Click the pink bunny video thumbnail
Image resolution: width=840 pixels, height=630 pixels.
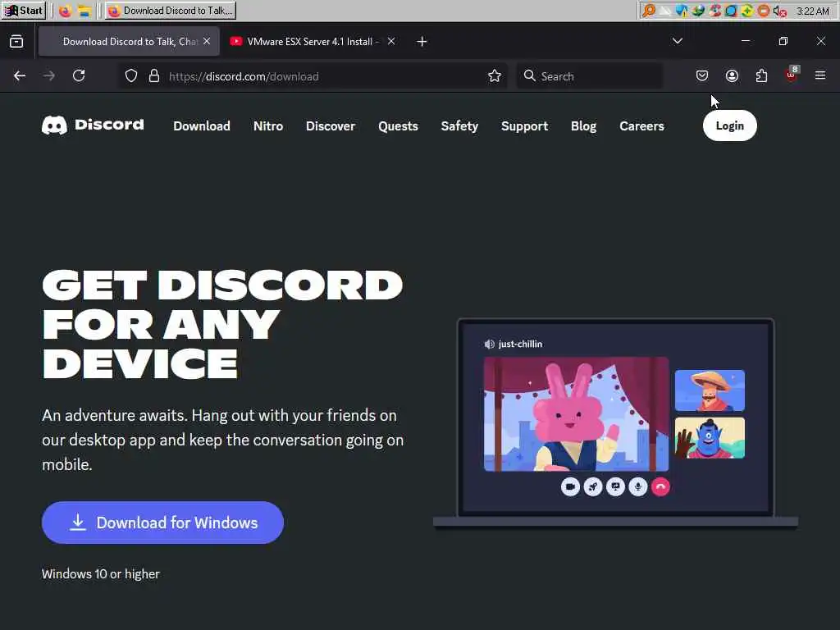click(x=576, y=414)
